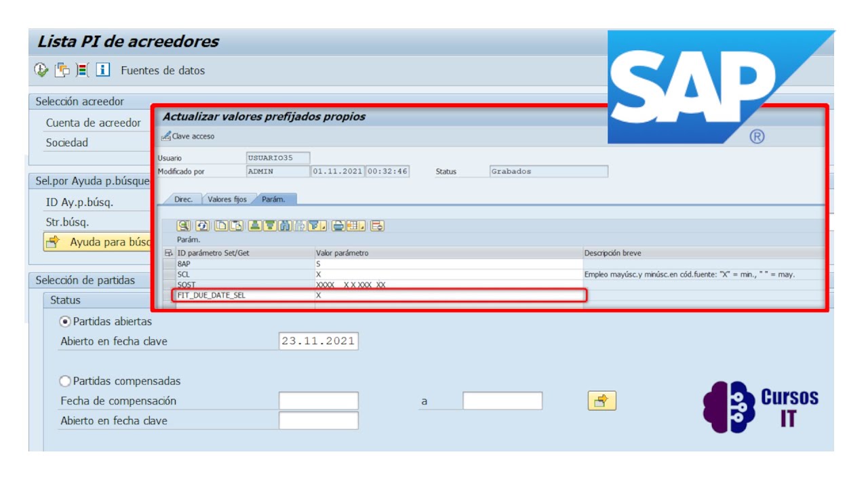Open the Layout icon dropdown arrow
Viewport: 868px width, 488px height.
click(x=363, y=226)
